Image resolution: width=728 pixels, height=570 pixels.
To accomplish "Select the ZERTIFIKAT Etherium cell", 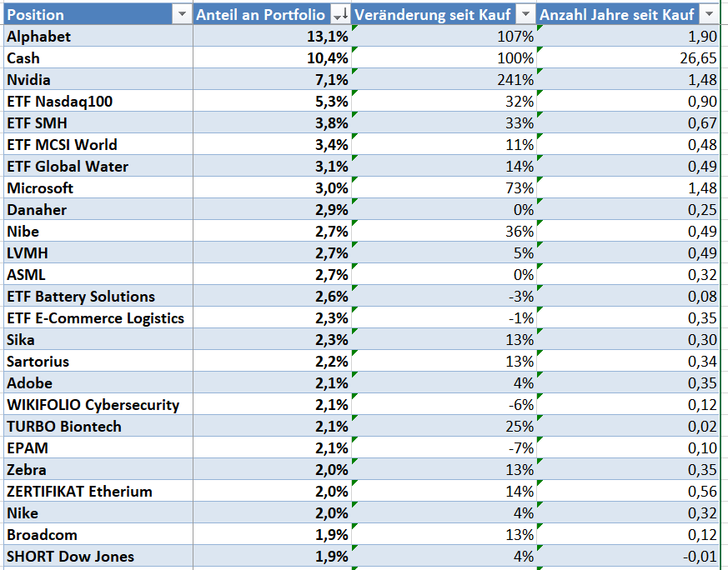I will coord(97,492).
